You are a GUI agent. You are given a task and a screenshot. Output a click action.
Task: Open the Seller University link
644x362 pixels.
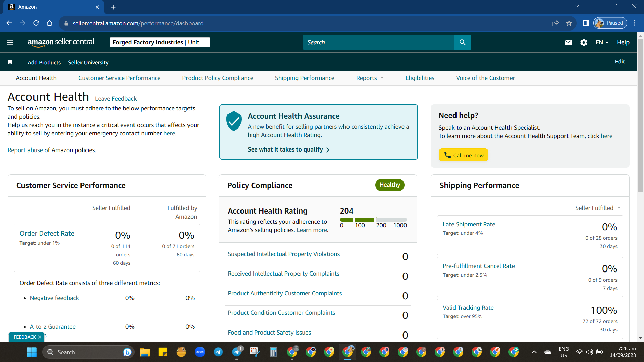88,62
